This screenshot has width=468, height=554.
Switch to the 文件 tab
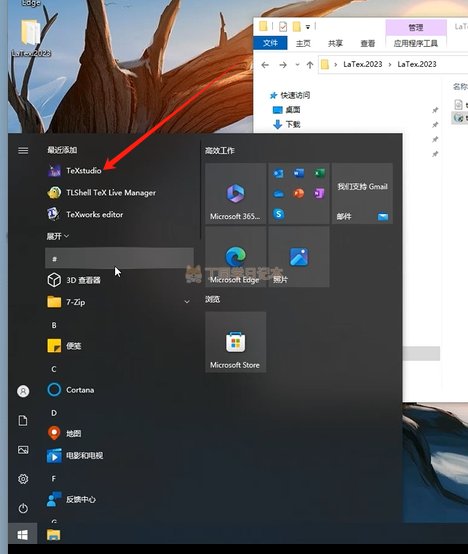tap(270, 43)
